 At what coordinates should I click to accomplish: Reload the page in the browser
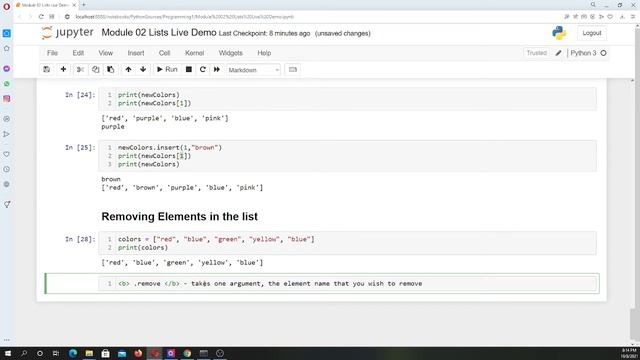41,17
